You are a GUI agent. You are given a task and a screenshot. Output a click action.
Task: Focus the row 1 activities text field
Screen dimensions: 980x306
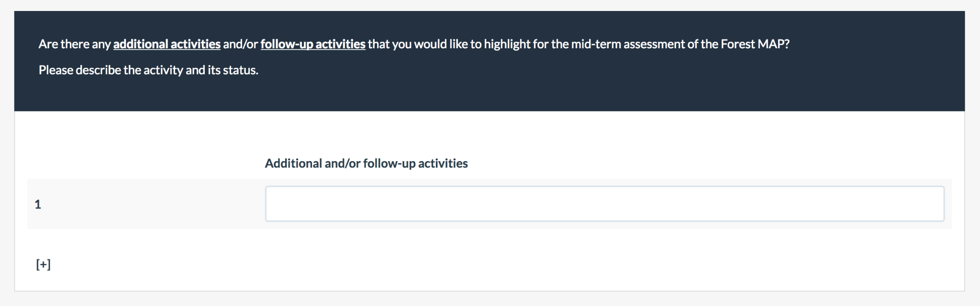tap(604, 204)
